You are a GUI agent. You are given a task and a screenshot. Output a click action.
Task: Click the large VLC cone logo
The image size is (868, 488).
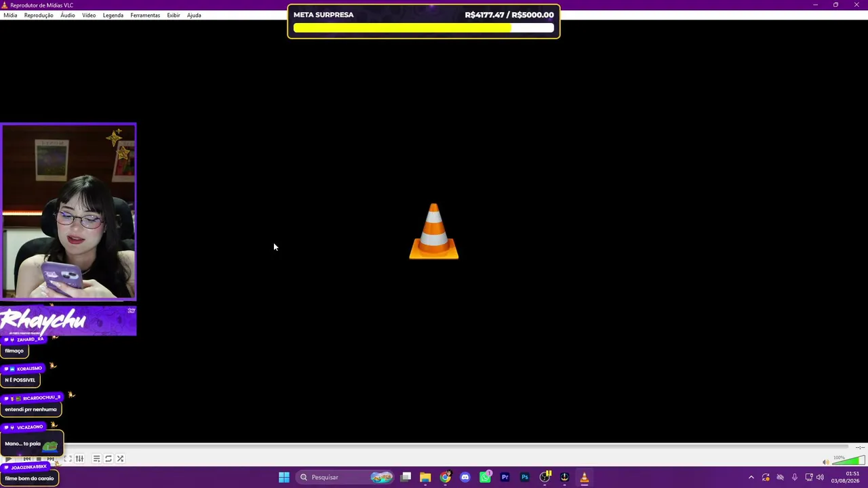pos(434,231)
